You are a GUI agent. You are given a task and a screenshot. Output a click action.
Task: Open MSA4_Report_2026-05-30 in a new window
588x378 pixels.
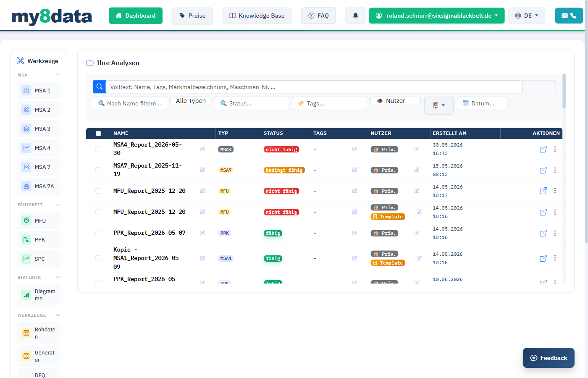pyautogui.click(x=543, y=149)
